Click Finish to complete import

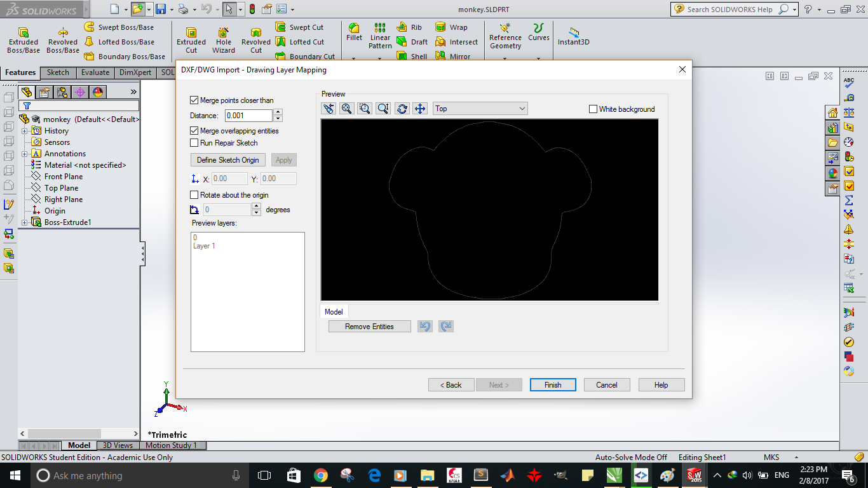[x=553, y=385]
